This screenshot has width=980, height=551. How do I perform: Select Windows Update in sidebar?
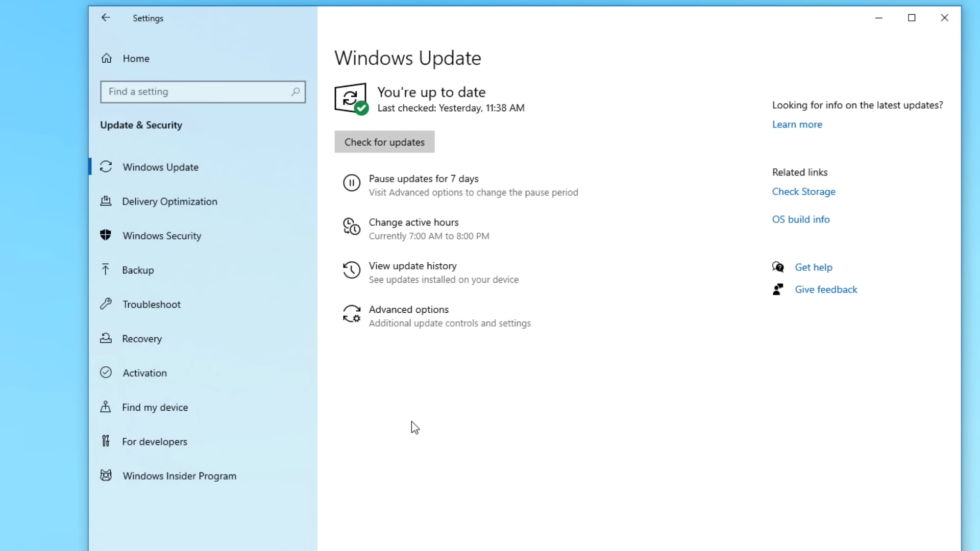coord(161,167)
